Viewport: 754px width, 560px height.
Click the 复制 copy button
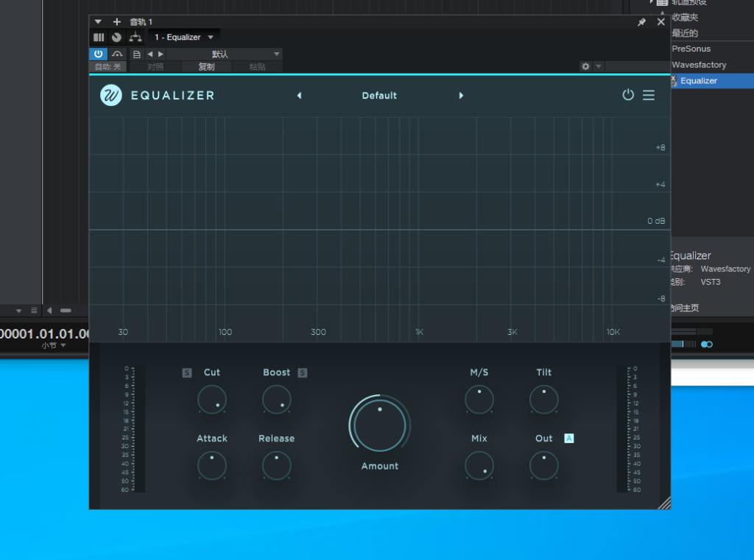(206, 67)
